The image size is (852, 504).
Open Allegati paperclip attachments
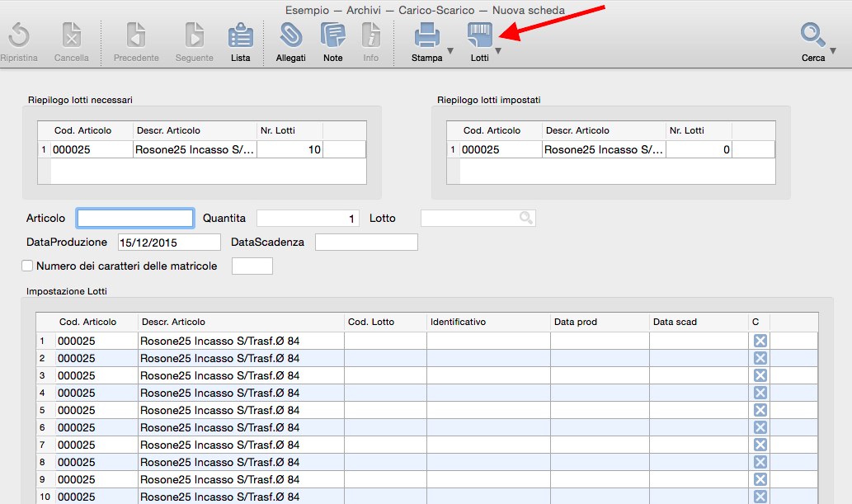click(x=290, y=36)
